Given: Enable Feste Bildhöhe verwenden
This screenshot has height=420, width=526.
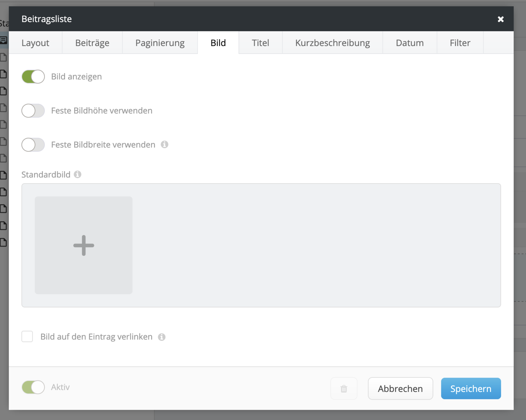Looking at the screenshot, I should 33,111.
